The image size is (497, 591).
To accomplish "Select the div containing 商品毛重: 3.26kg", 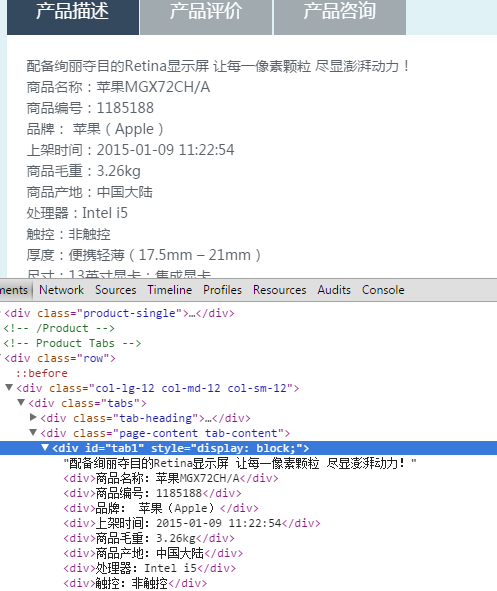I will 149,538.
